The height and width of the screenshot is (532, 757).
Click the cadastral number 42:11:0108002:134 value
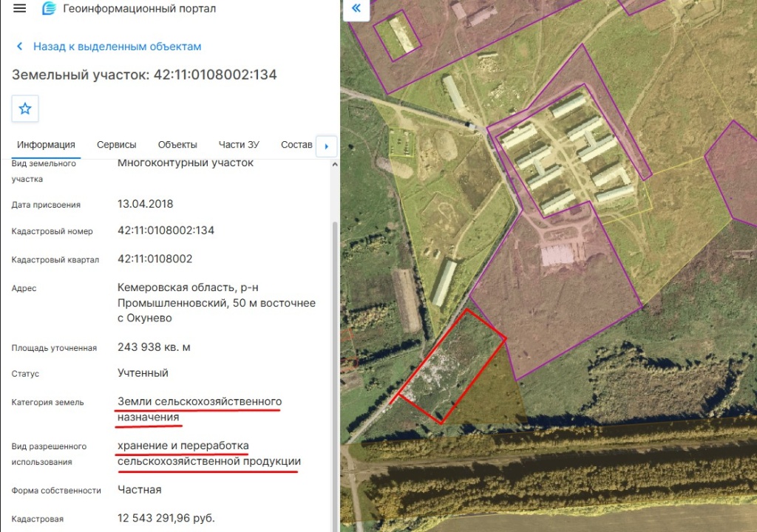click(x=166, y=231)
